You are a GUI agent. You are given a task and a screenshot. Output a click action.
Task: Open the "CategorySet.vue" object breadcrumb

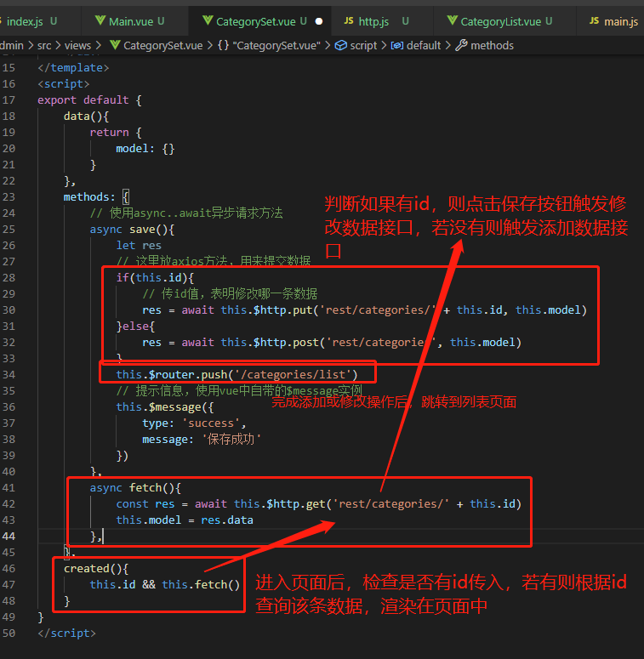point(276,45)
